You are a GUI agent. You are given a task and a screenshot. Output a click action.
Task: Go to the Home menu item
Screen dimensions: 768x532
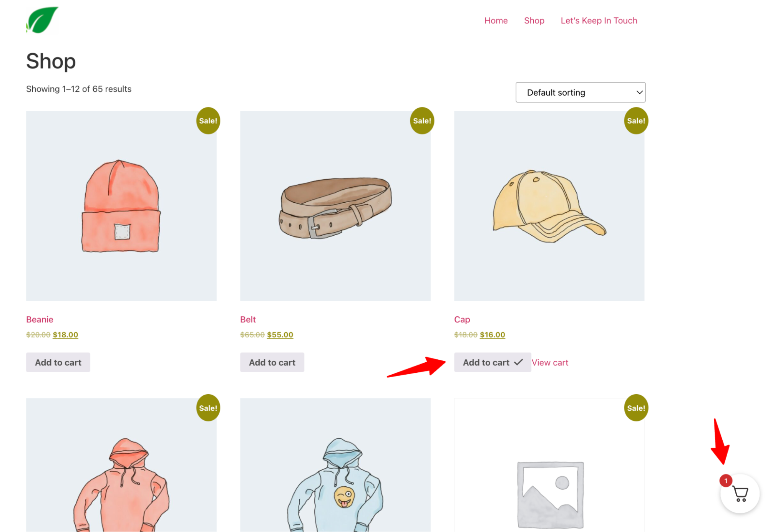(x=496, y=21)
